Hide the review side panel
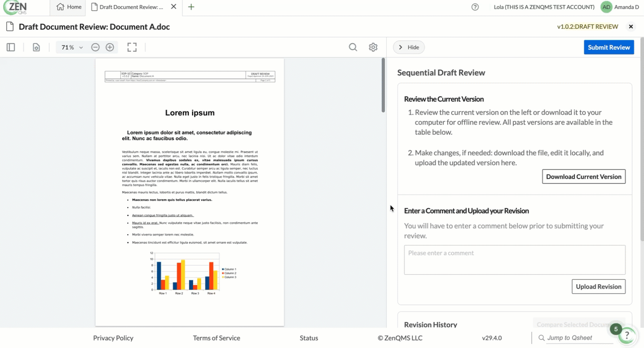 click(x=409, y=47)
